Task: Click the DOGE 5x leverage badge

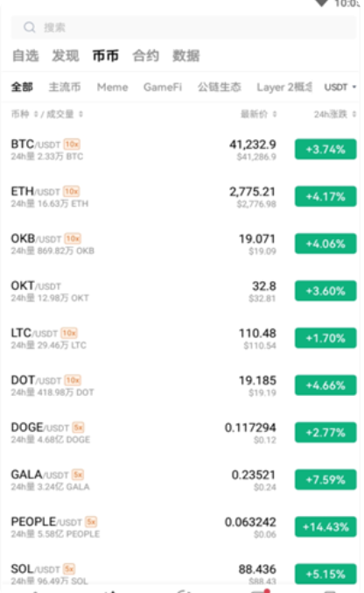Action: click(x=78, y=427)
